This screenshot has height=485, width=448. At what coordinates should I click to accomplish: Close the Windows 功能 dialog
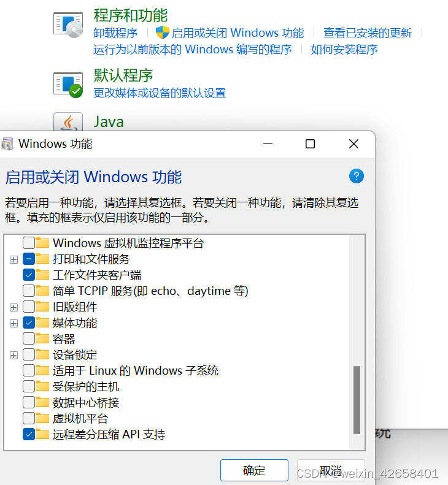click(x=353, y=144)
